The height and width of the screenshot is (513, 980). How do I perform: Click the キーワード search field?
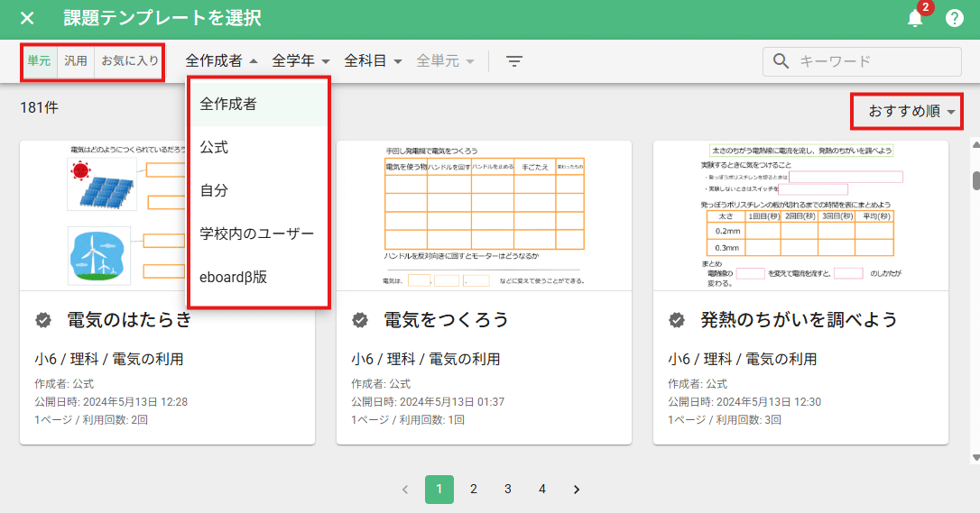[875, 61]
